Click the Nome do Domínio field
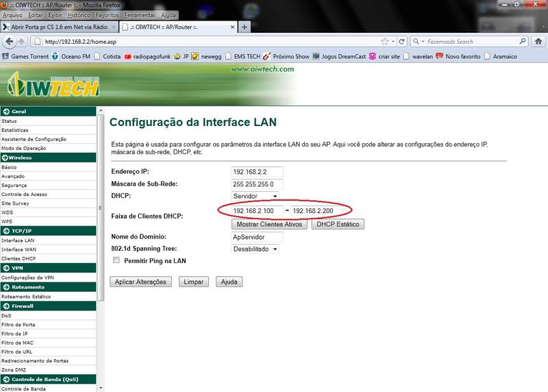The height and width of the screenshot is (392, 548). (258, 237)
